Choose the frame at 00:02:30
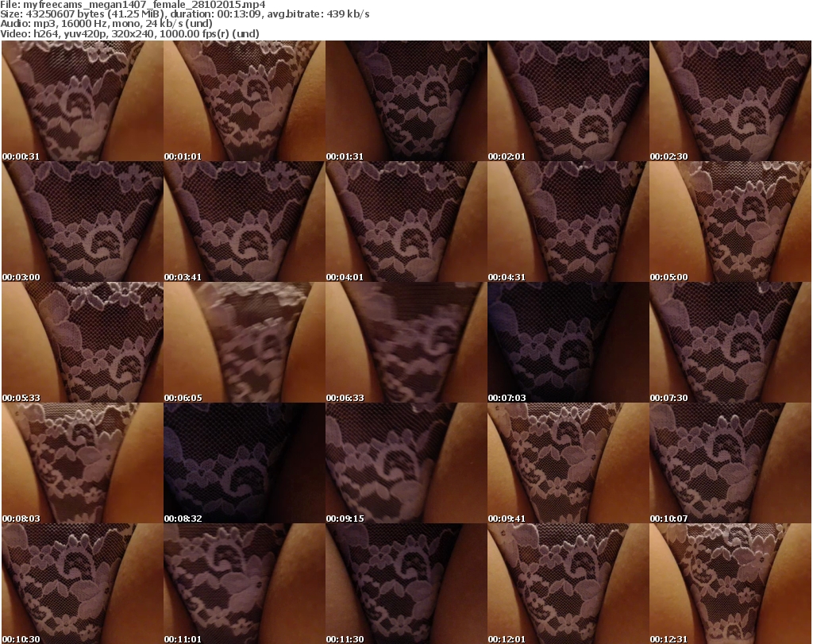813x644 pixels. pos(730,101)
